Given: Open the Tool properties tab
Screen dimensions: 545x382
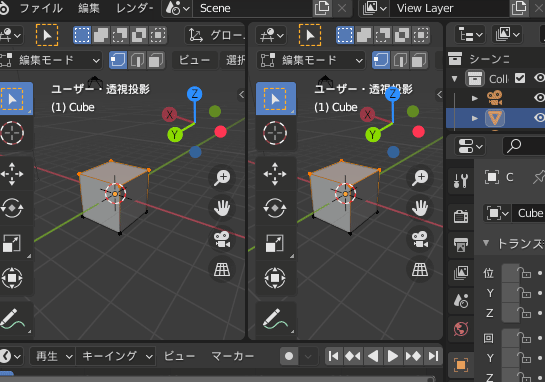Looking at the screenshot, I should pos(461,180).
